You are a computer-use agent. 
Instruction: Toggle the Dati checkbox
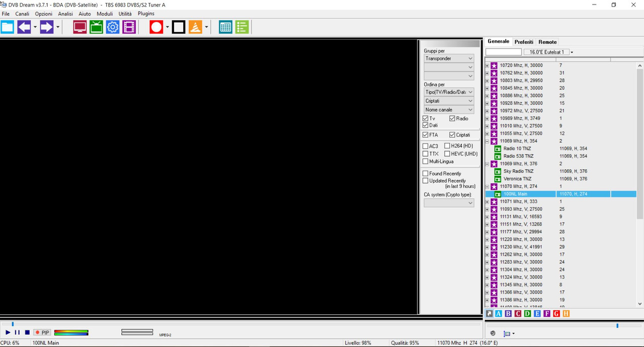click(x=426, y=125)
